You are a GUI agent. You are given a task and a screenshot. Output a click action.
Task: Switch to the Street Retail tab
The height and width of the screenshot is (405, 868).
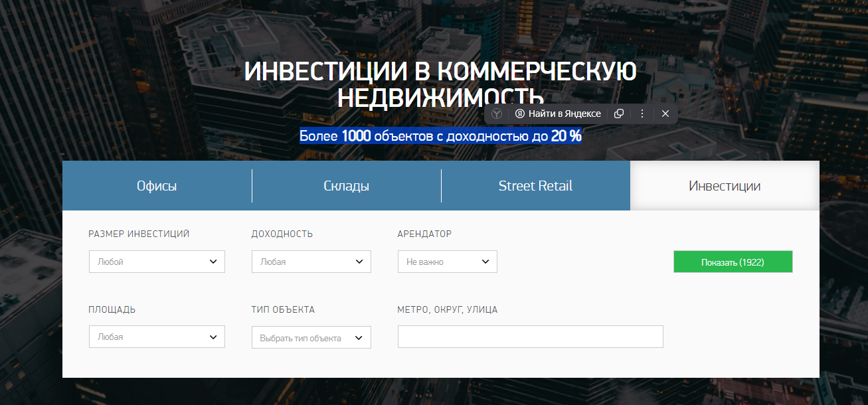click(535, 186)
